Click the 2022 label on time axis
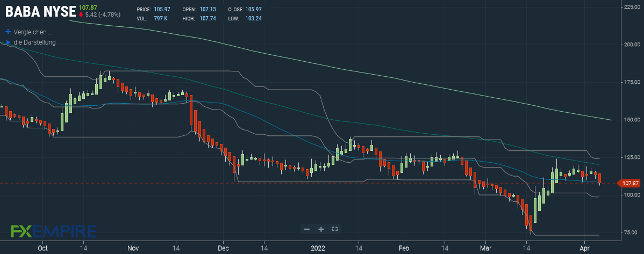The width and height of the screenshot is (644, 254). tap(318, 248)
